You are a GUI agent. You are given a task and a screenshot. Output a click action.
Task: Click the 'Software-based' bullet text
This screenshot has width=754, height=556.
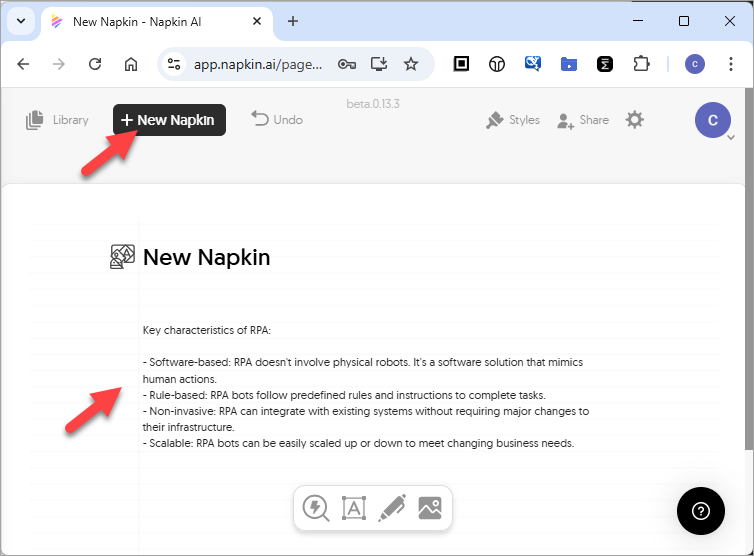pyautogui.click(x=363, y=370)
